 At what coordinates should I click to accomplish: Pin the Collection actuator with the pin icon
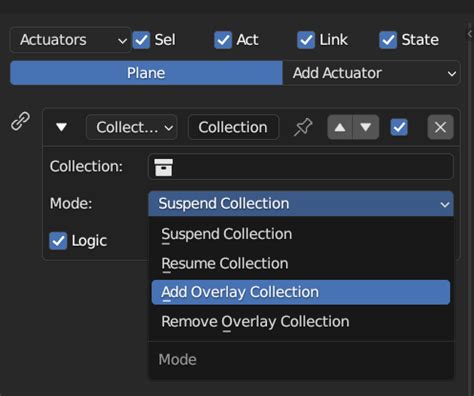click(x=303, y=127)
